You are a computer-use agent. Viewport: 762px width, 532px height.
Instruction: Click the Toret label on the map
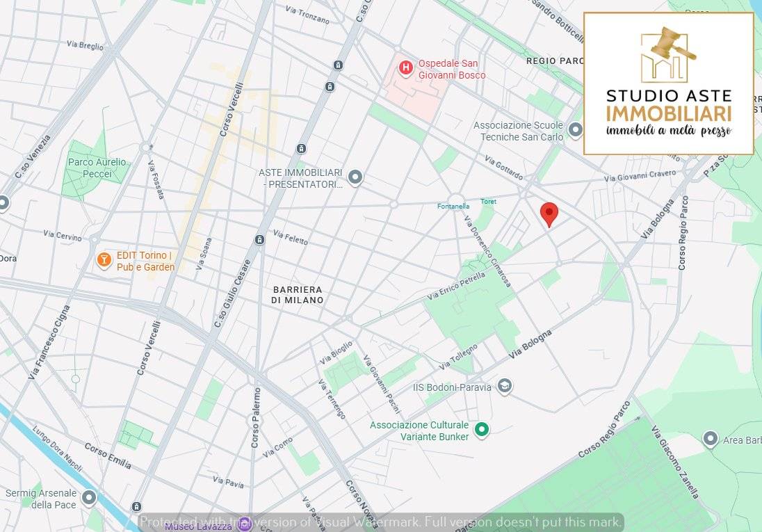[488, 202]
